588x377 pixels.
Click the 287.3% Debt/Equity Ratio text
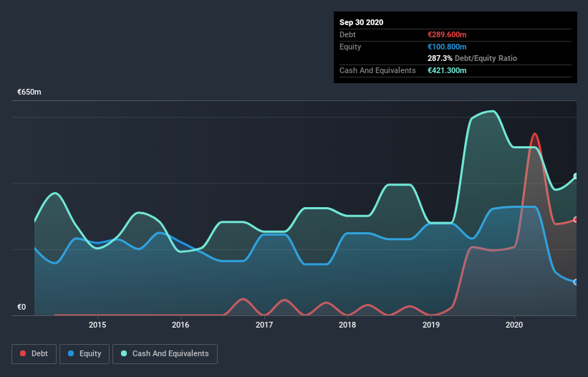472,58
